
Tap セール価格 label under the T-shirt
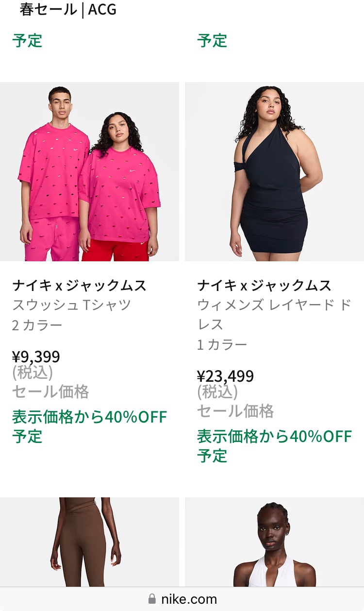(x=50, y=391)
